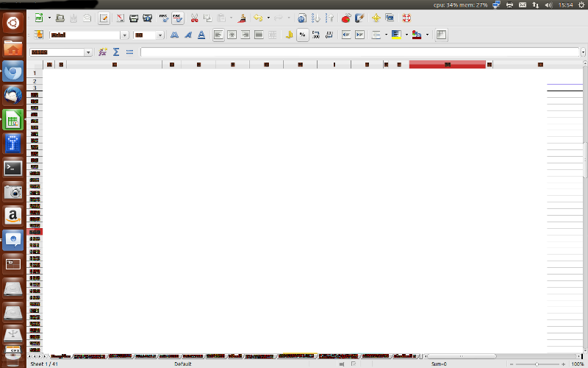Viewport: 588px width, 368px height.
Task: Click the Cut scissors icon
Action: click(x=194, y=18)
